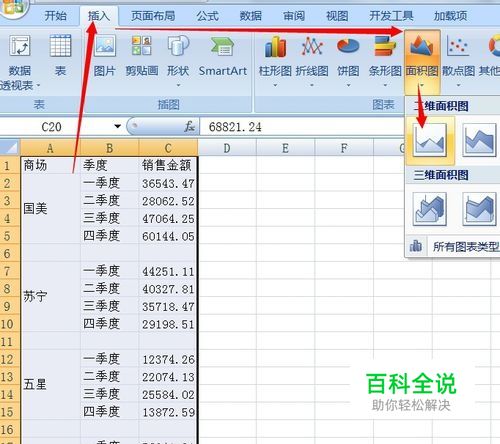Insert a SmartArt graphic
Screen dimensions: 500x444
(x=223, y=55)
